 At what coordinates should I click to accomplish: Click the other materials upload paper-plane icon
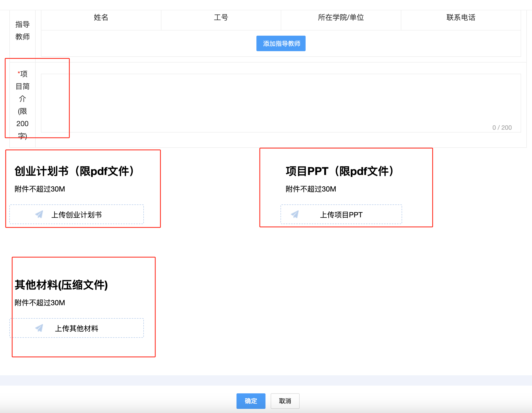tap(39, 328)
